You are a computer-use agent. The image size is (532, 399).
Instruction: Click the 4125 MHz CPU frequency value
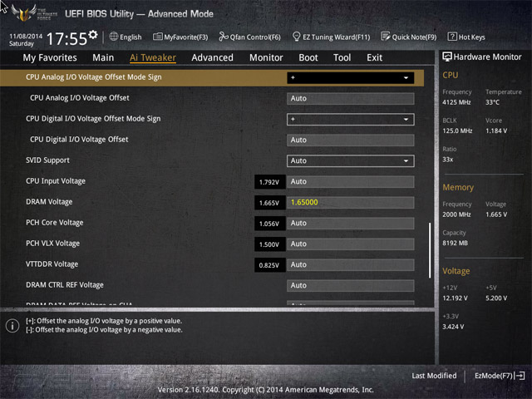pos(456,102)
